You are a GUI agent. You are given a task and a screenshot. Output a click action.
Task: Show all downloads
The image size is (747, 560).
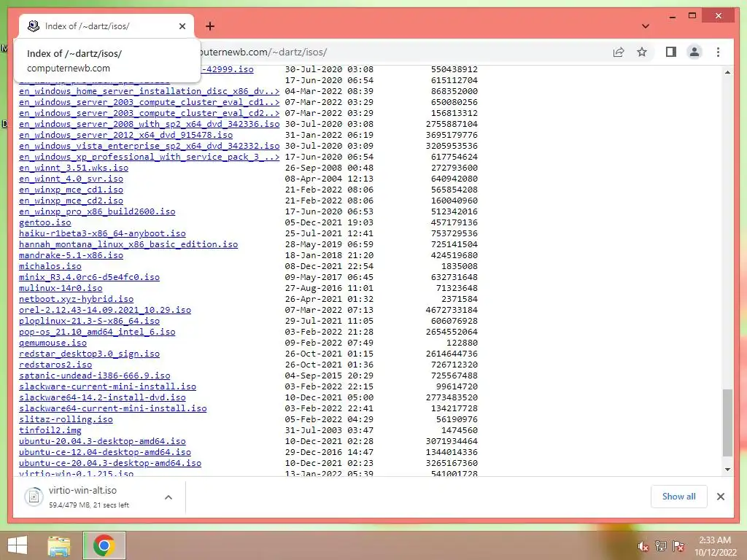click(679, 497)
